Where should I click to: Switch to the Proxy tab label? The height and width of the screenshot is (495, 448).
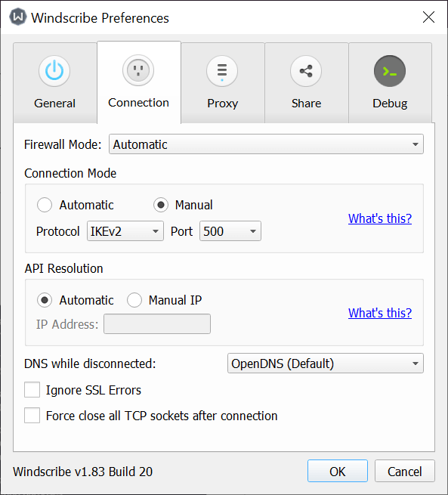click(222, 104)
